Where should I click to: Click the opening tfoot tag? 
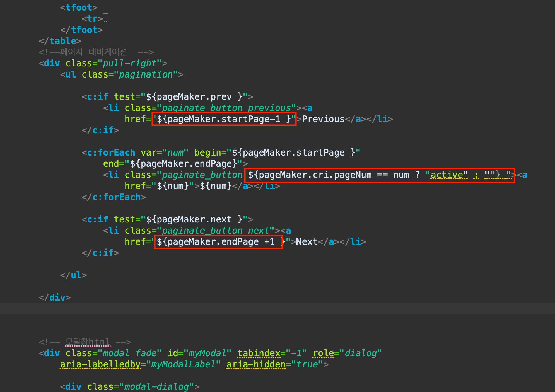pos(79,8)
